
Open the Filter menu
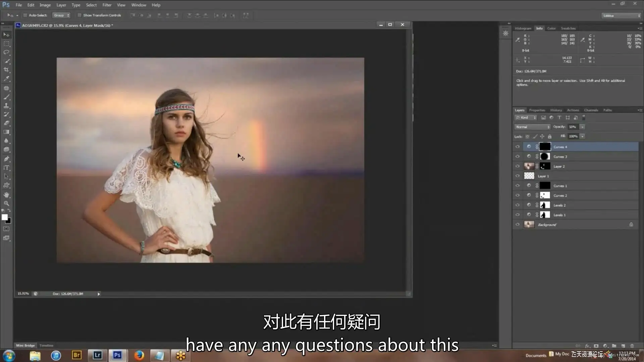[x=107, y=5]
